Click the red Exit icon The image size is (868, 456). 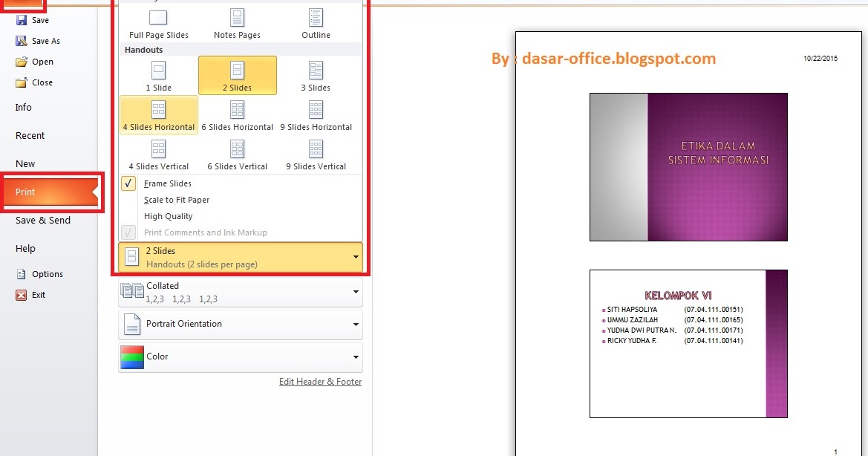(x=21, y=295)
